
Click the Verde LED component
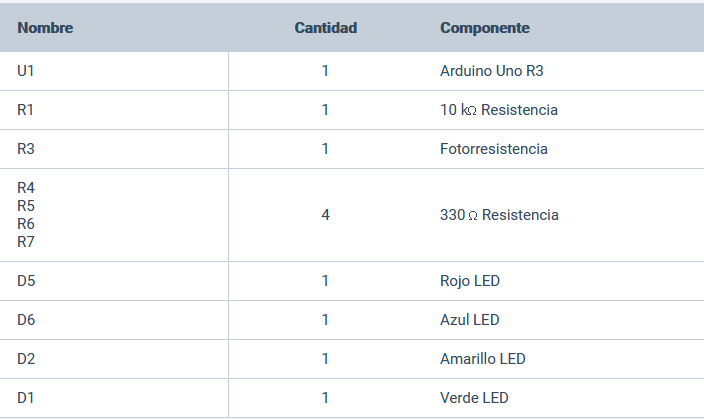[473, 398]
